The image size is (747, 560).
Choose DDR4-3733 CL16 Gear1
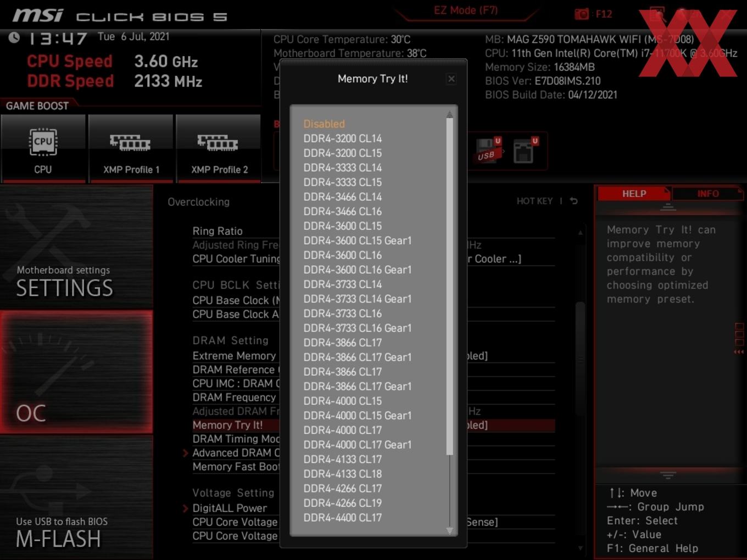[x=358, y=328]
